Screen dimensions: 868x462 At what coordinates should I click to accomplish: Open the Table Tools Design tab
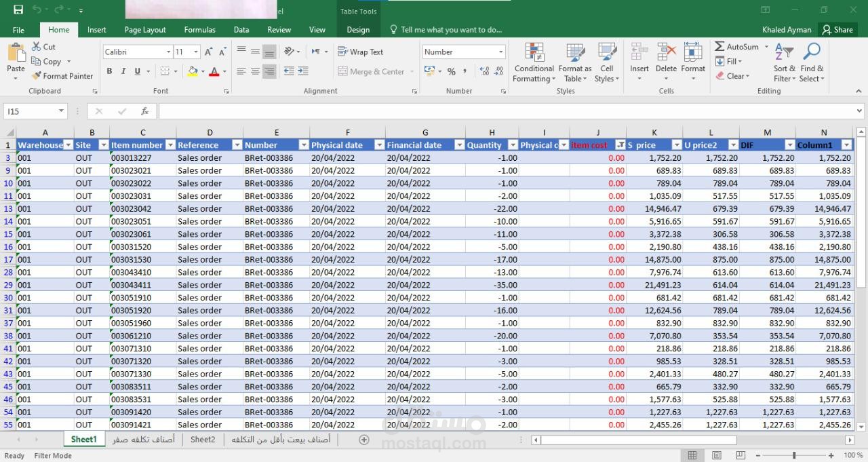(x=358, y=30)
